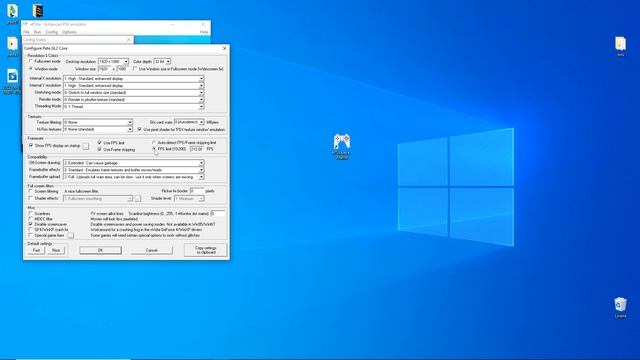Click the small button beside Show FPS display
This screenshot has height=360, width=640.
(x=86, y=146)
